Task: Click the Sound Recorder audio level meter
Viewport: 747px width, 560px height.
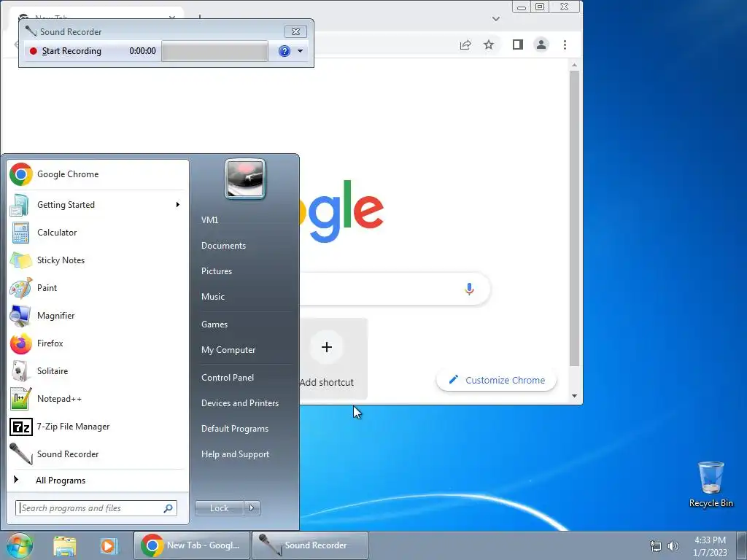Action: 214,51
